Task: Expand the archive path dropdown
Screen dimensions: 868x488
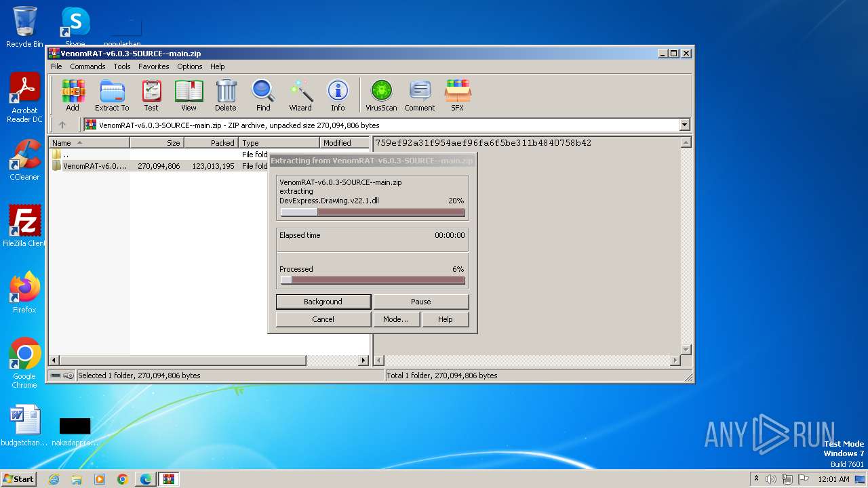Action: (684, 125)
